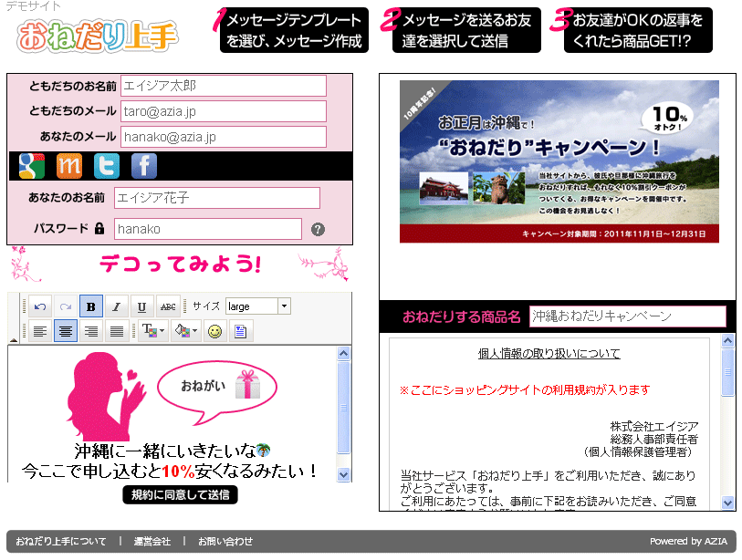Click the mixi social icon
The image size is (742, 560).
click(x=69, y=165)
